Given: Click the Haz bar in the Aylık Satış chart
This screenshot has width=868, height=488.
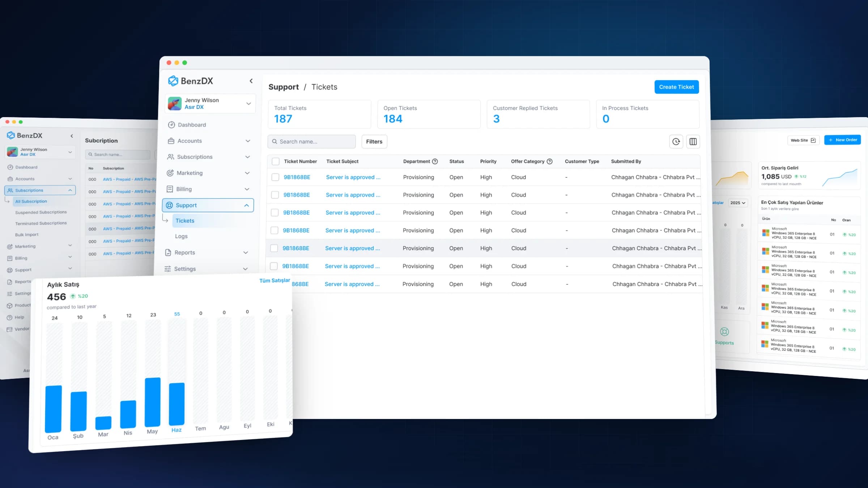Looking at the screenshot, I should click(x=176, y=404).
